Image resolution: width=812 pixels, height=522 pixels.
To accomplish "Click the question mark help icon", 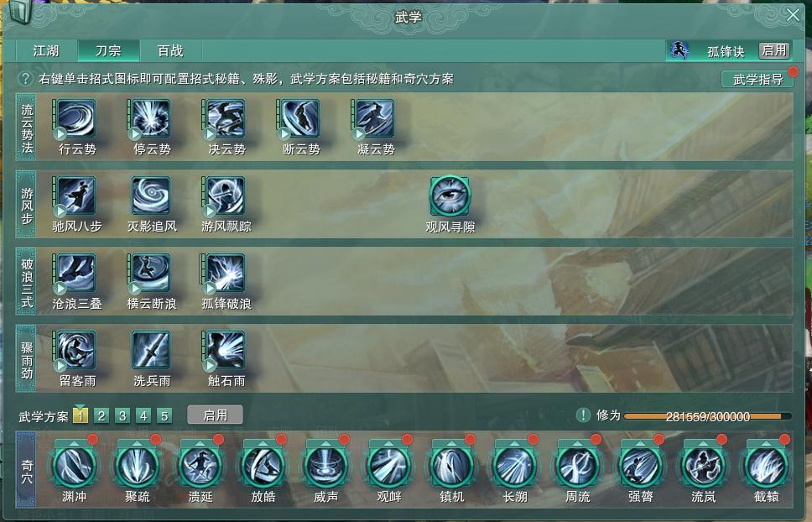I will [25, 79].
